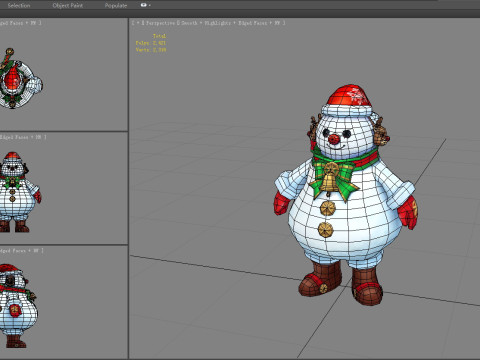Select the golden bell on the snowman's bow
Screen dimensions: 480x360
tap(329, 182)
